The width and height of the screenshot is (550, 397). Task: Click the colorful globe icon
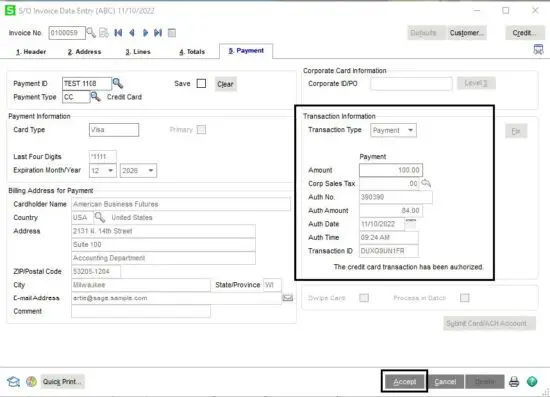(x=31, y=381)
